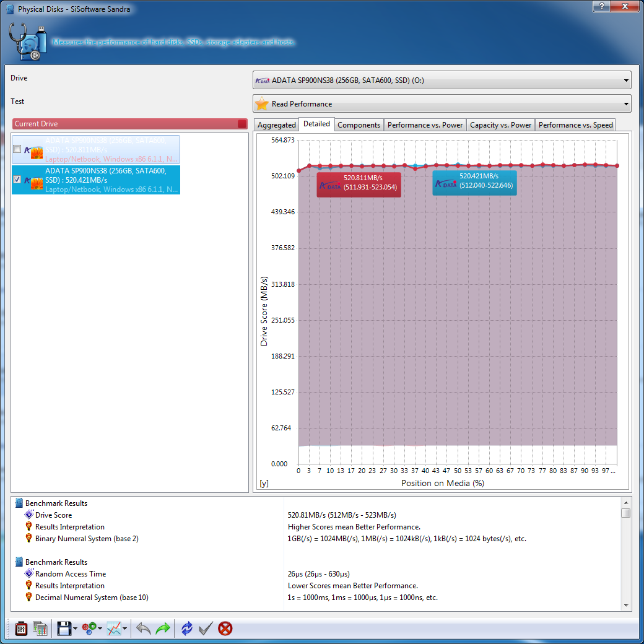Go forward with the green arrow
This screenshot has height=644, width=644.
coord(163,629)
